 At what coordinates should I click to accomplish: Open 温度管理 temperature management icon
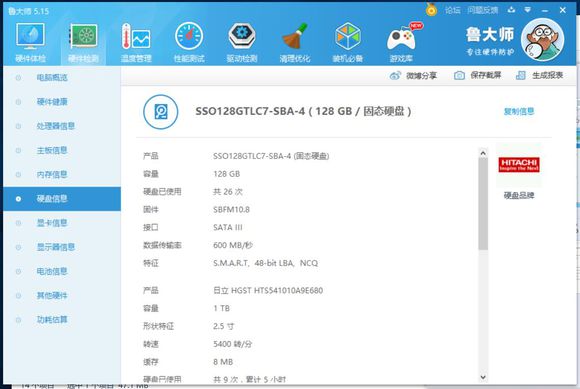click(x=136, y=42)
